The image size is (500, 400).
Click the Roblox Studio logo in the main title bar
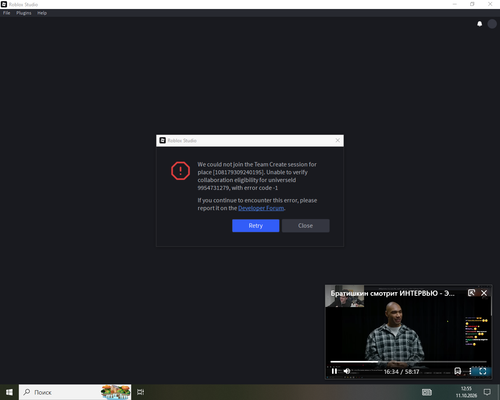[x=4, y=4]
